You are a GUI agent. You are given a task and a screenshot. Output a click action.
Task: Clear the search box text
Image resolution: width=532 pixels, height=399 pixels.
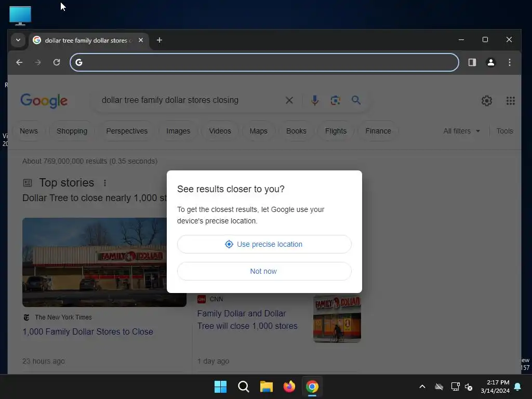289,100
